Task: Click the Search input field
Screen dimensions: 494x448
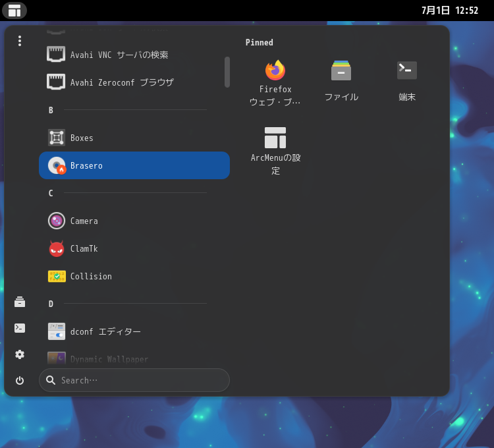Action: point(134,380)
